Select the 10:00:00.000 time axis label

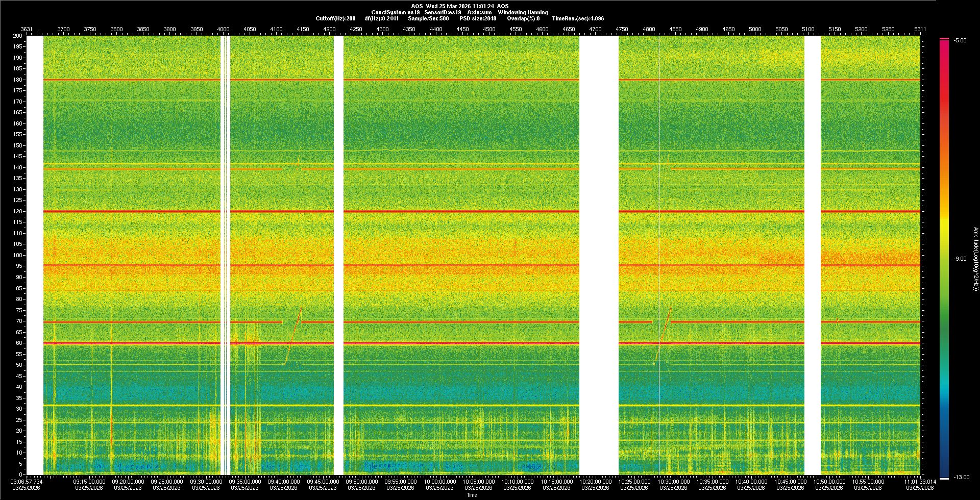coord(440,481)
